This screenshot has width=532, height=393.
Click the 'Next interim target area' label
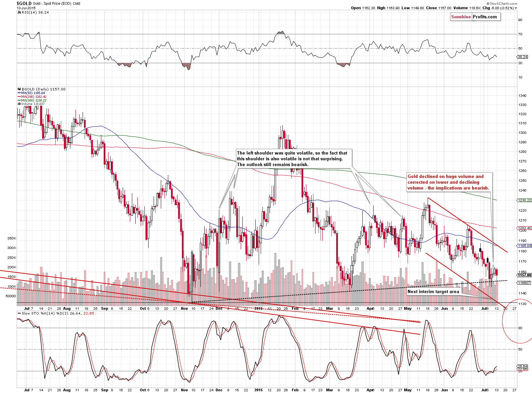point(433,291)
